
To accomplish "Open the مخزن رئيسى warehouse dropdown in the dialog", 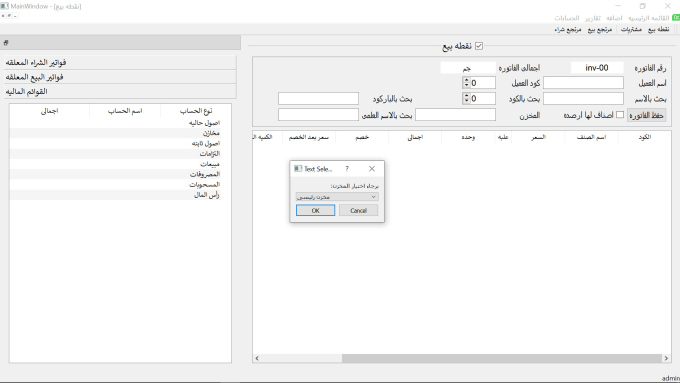I will click(337, 197).
